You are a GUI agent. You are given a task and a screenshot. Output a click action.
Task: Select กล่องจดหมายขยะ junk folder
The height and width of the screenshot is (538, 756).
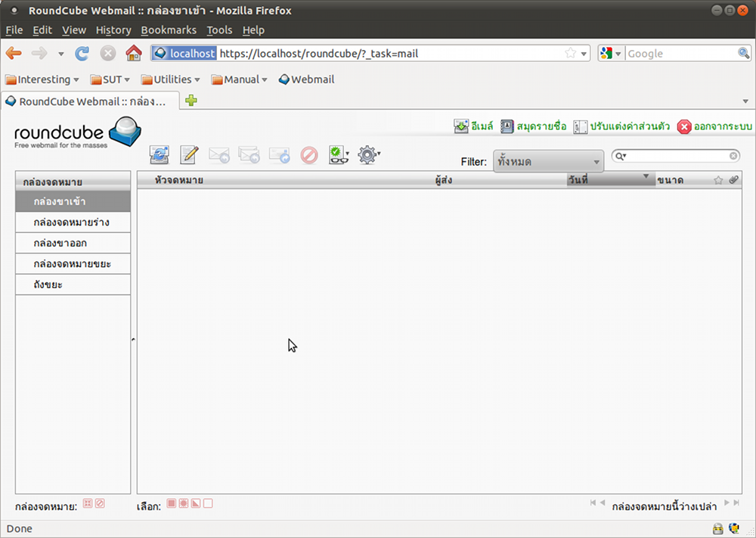tap(73, 264)
